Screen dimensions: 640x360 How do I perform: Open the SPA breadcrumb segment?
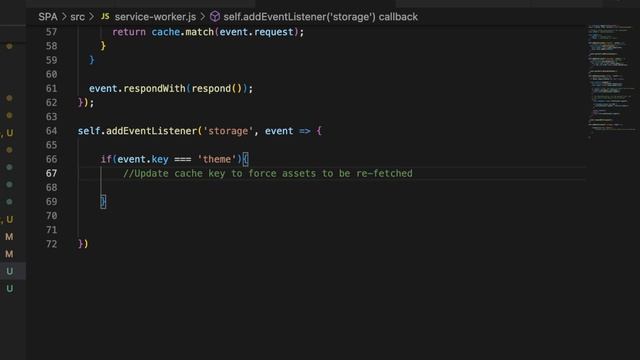click(48, 17)
